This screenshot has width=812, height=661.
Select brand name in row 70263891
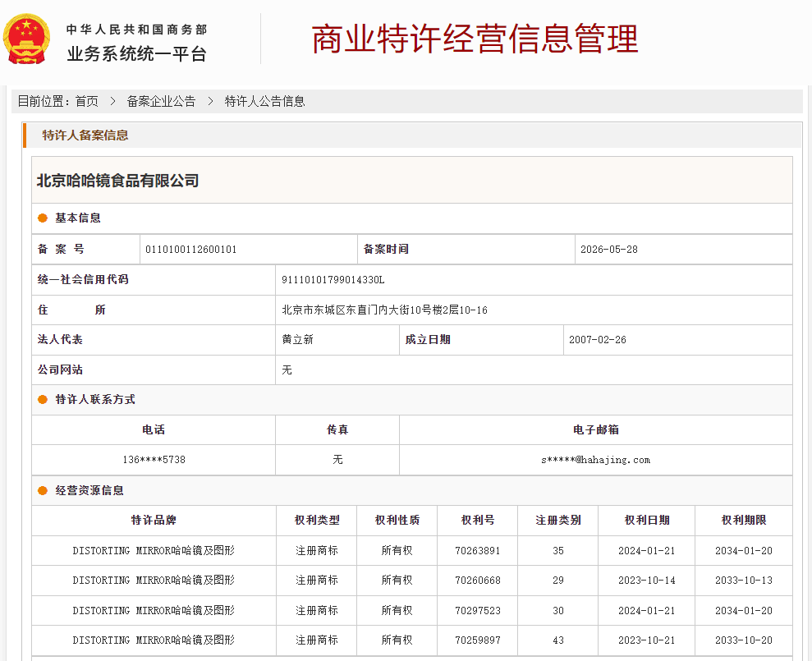point(154,551)
